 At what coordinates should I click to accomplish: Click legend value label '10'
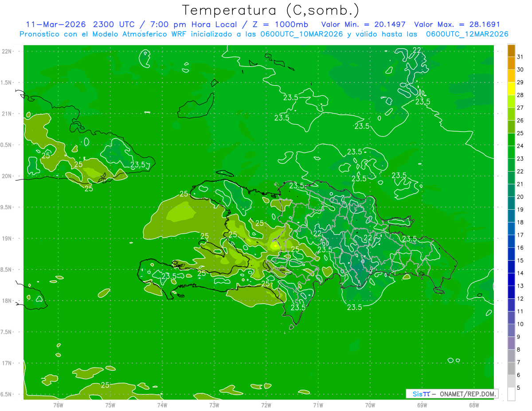click(x=520, y=324)
